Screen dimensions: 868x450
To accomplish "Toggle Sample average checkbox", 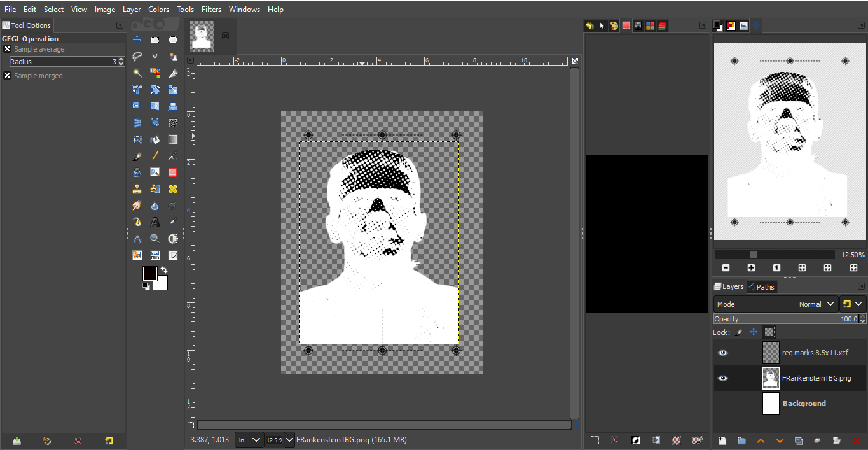I will (x=7, y=49).
